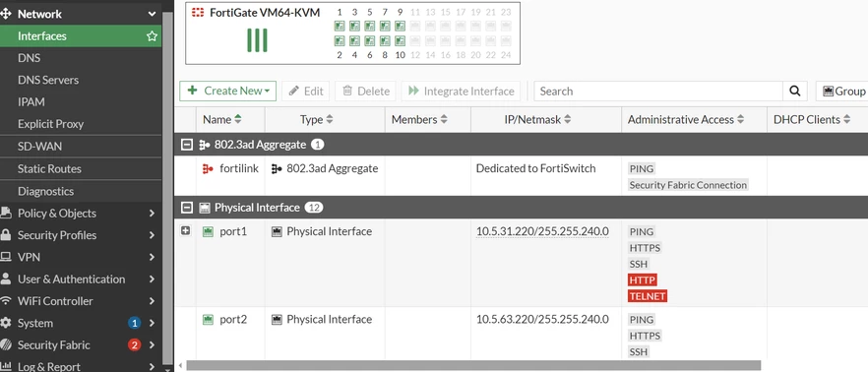Screen dimensions: 868x372
Task: Click port 1 on faceplate diagram
Action: point(340,26)
